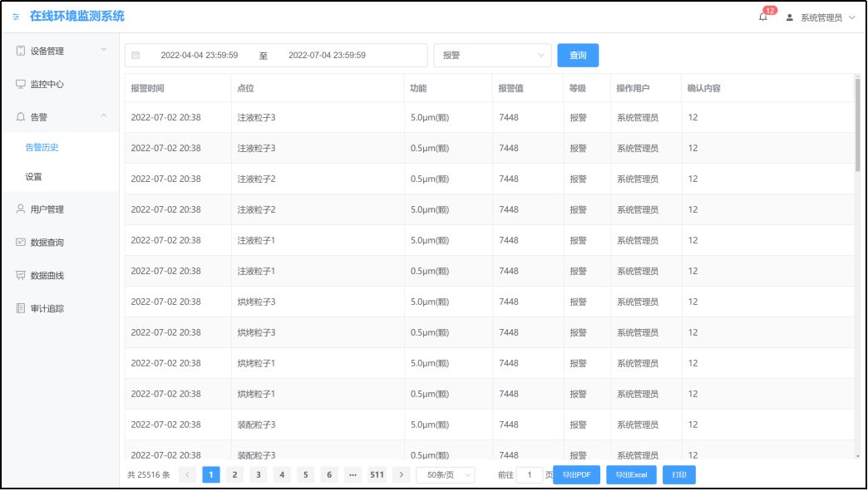Click the 查询 search button
This screenshot has width=868, height=491.
tap(578, 56)
